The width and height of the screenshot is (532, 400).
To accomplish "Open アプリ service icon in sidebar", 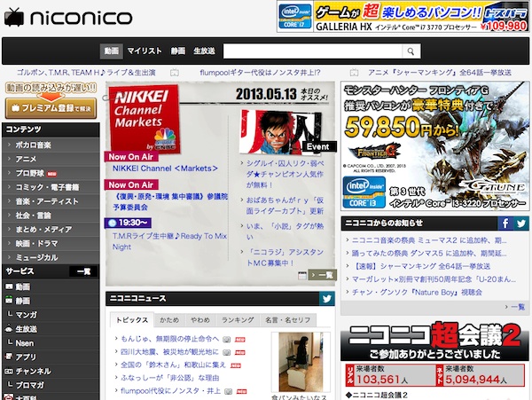I will pyautogui.click(x=9, y=357).
